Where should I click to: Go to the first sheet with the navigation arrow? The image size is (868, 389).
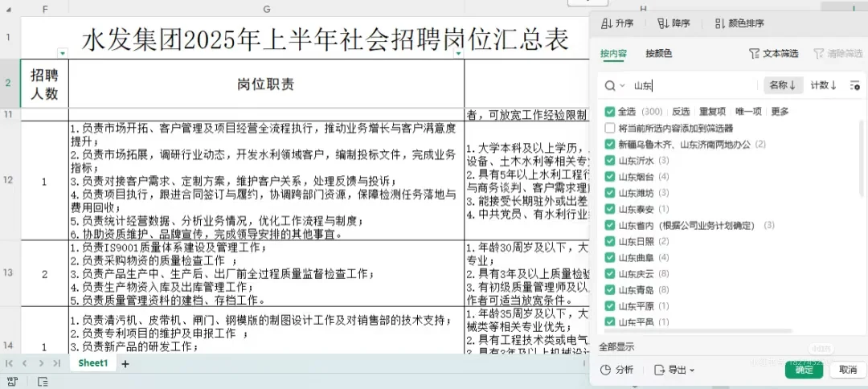coord(9,363)
